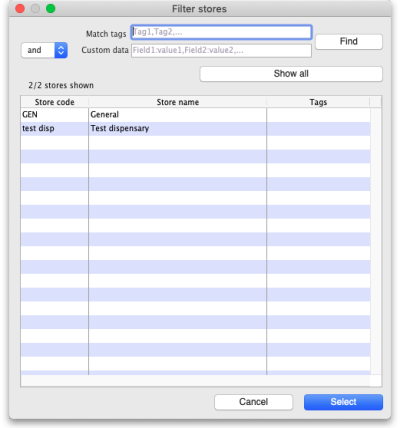Click the table's vertical scrollbar track
This screenshot has height=428, width=400.
tap(376, 241)
